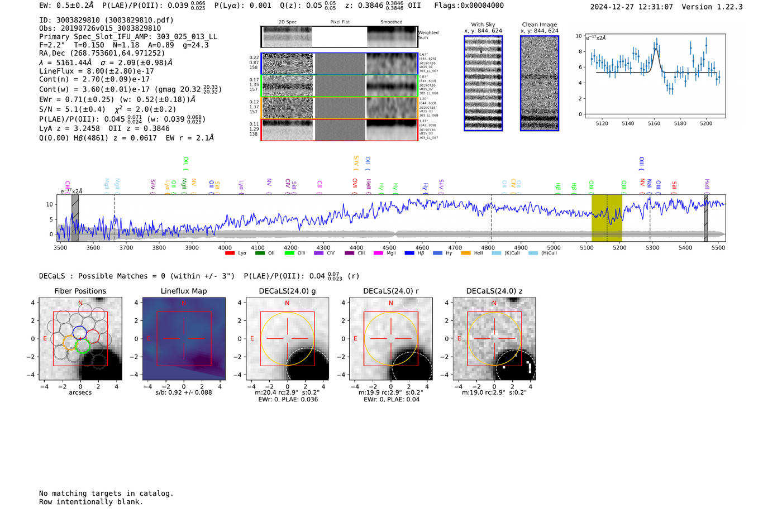Click the ID: 3003829810 (3003829810.pdf) text
Screen dimensions: 782x532
tap(107, 20)
